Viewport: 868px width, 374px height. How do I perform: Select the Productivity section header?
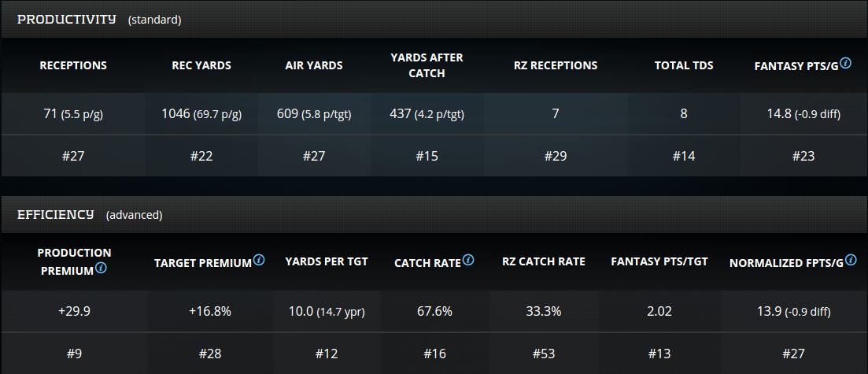click(x=66, y=19)
